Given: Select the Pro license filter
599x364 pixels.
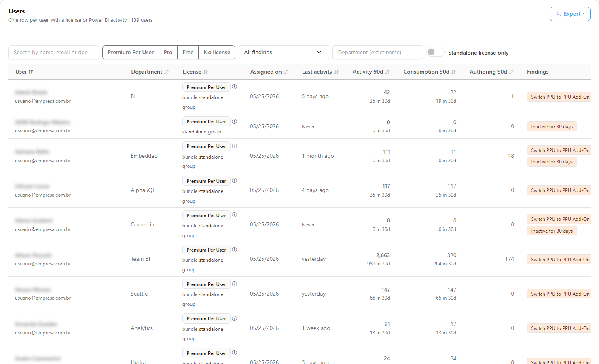Looking at the screenshot, I should click(x=168, y=53).
